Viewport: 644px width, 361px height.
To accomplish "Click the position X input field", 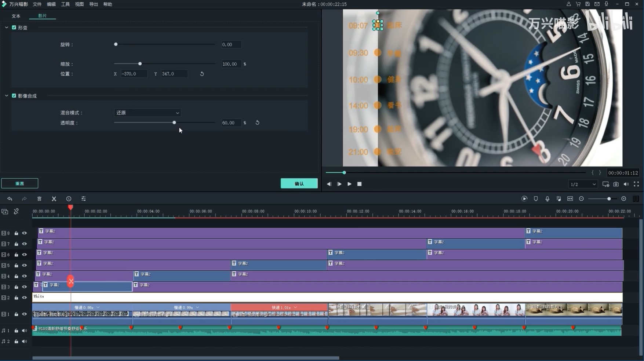I will click(134, 74).
